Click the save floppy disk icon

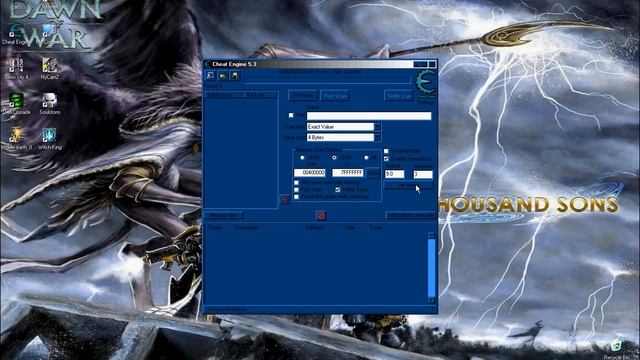[x=235, y=76]
